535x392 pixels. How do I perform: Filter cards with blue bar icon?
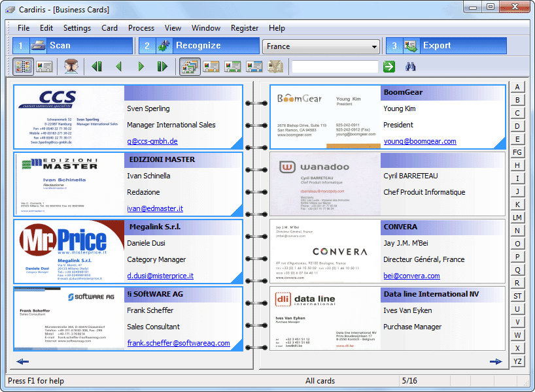click(254, 67)
